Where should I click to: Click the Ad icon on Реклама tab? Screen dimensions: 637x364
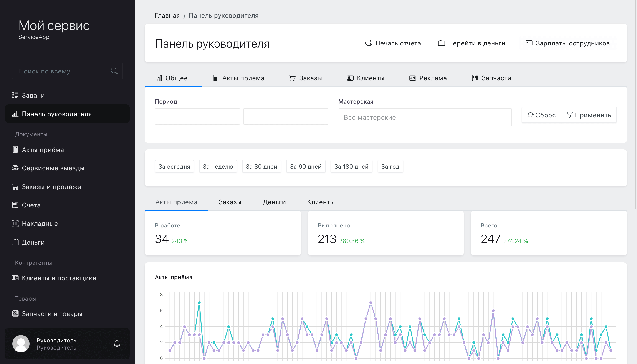(412, 78)
